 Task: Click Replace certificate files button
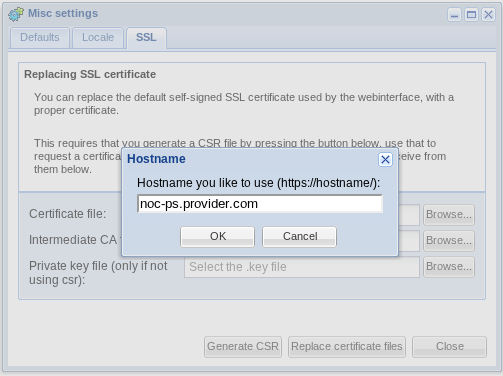pyautogui.click(x=347, y=347)
